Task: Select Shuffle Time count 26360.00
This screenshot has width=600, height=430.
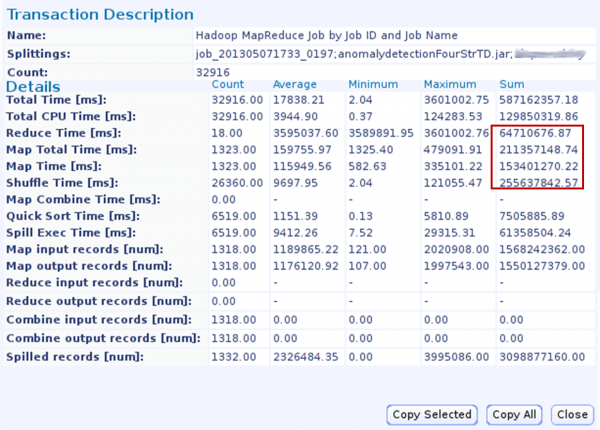Action: [x=237, y=183]
